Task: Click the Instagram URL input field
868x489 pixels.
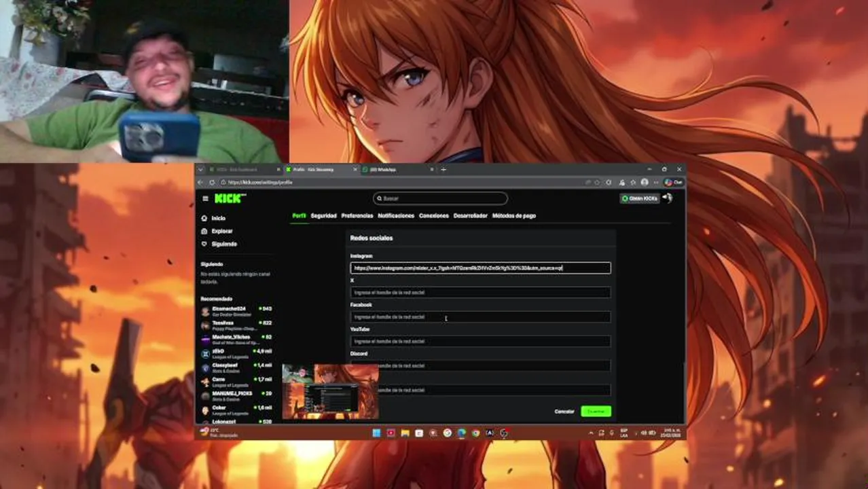Action: tap(480, 268)
